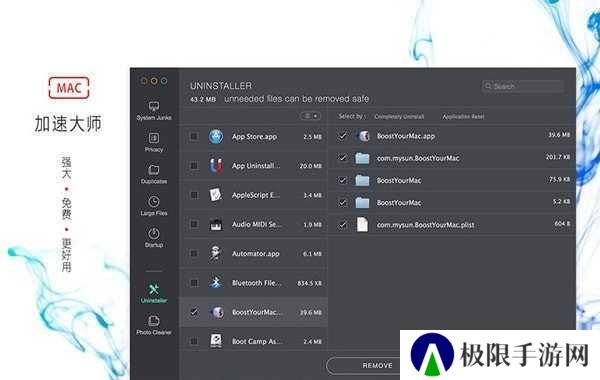The width and height of the screenshot is (600, 380).
Task: Toggle the Automator.app checkbox
Action: click(194, 253)
